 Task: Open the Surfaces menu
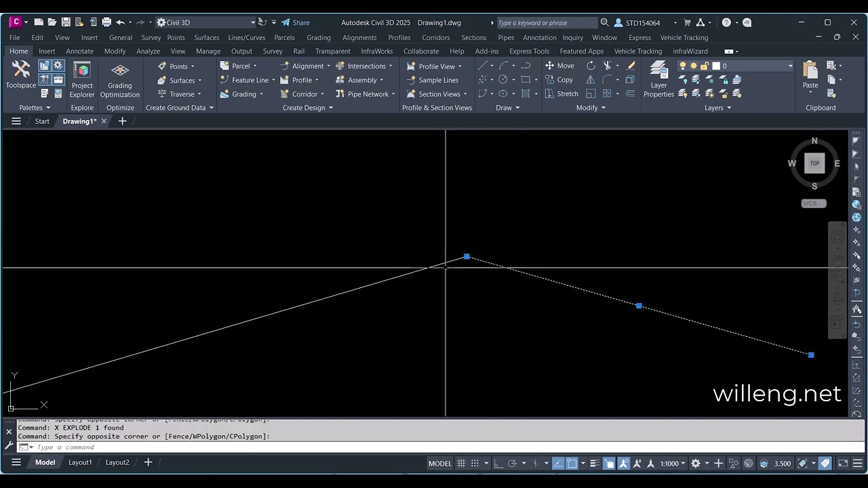[x=206, y=37]
